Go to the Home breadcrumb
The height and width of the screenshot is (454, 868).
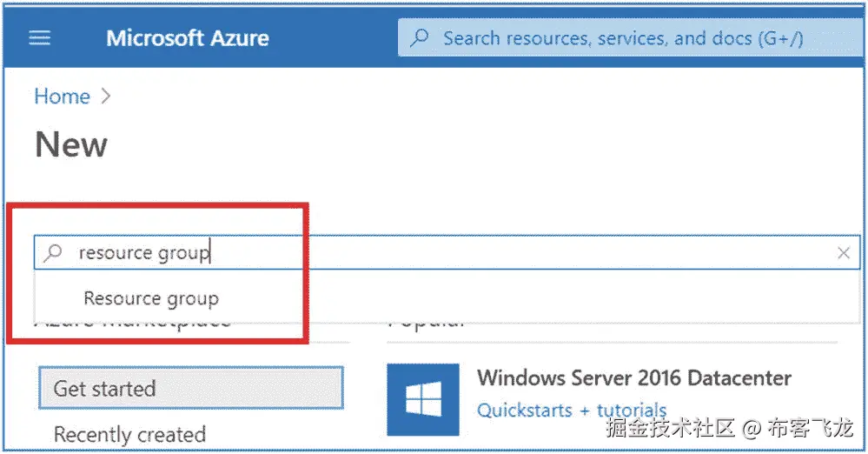(x=62, y=97)
